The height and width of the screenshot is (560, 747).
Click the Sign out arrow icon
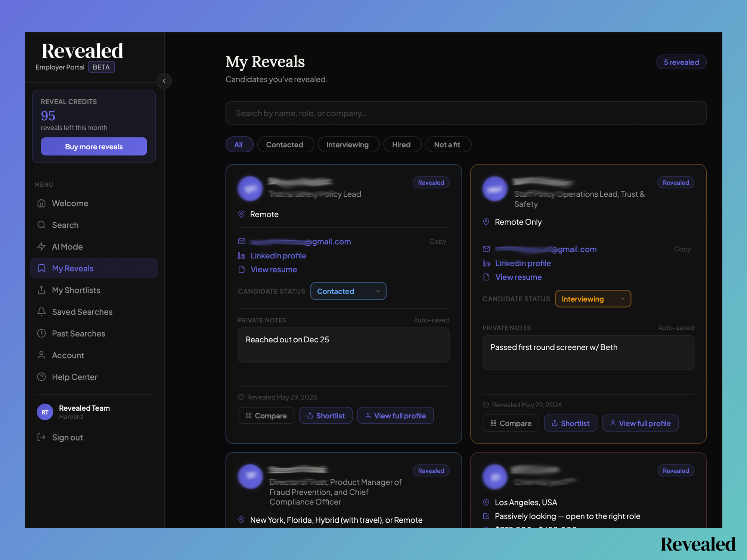click(x=41, y=437)
